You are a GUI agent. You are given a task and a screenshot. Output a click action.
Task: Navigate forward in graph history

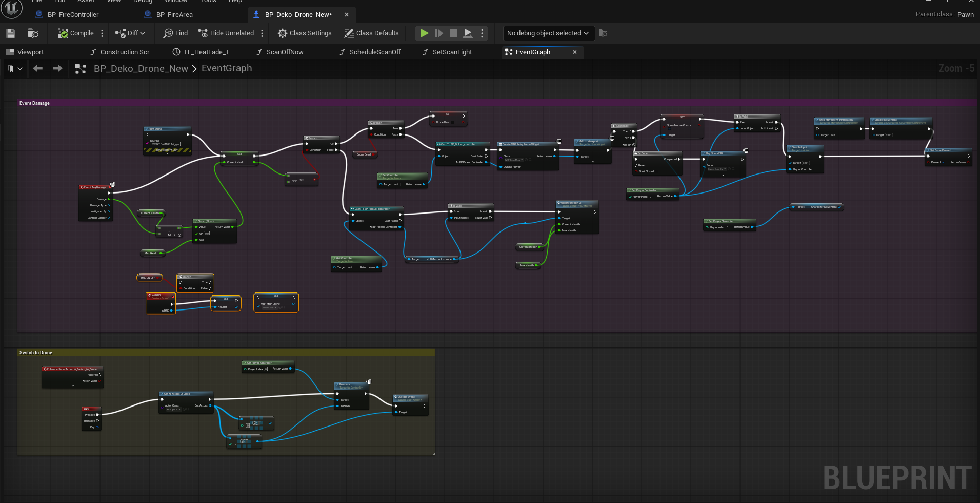click(57, 68)
